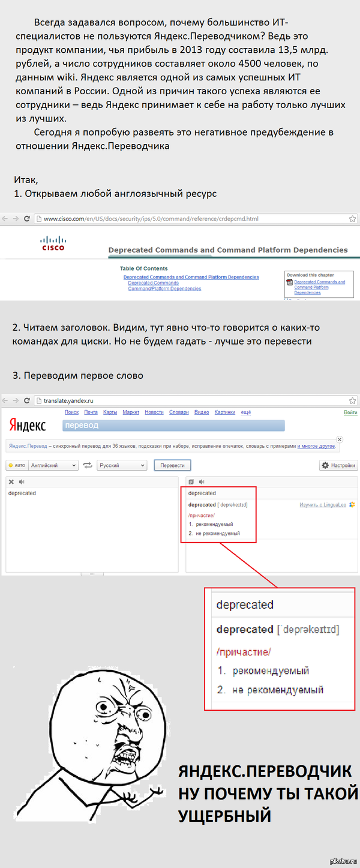This screenshot has width=360, height=868.
Task: Bookmark the Cisco page with the star
Action: click(353, 219)
